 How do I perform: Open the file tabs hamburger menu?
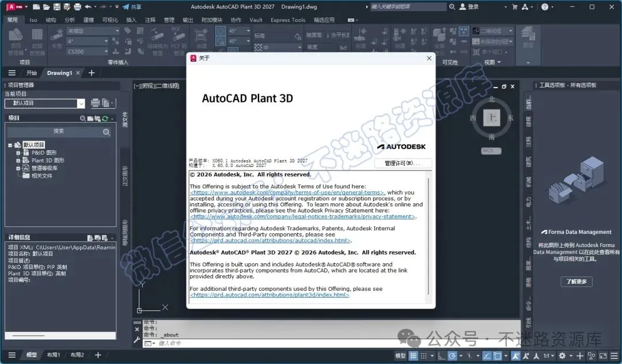(12, 73)
